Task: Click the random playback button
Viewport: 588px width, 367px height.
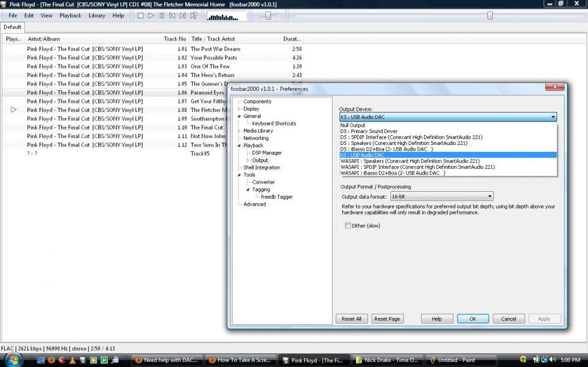Action: pos(194,15)
